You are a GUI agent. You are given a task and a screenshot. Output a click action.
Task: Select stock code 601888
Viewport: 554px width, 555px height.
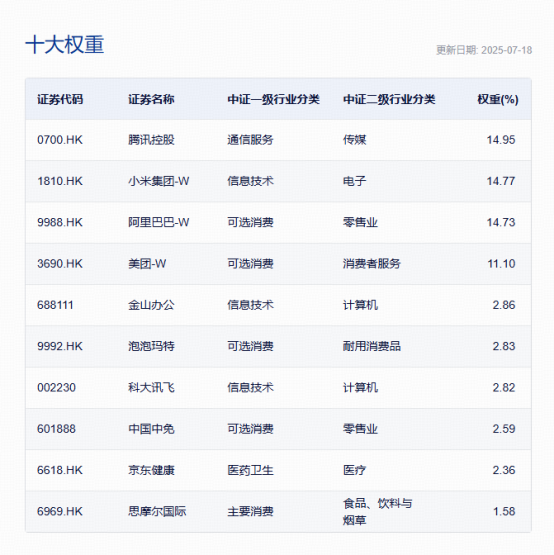[56, 429]
